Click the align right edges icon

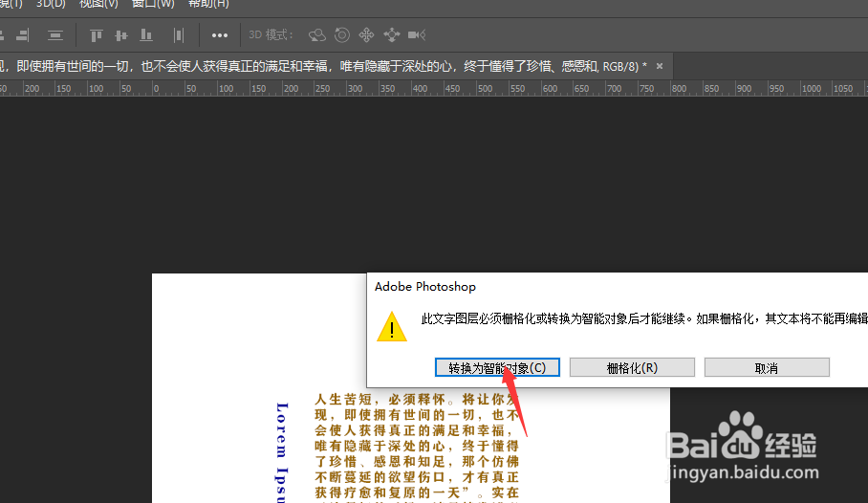pyautogui.click(x=23, y=35)
